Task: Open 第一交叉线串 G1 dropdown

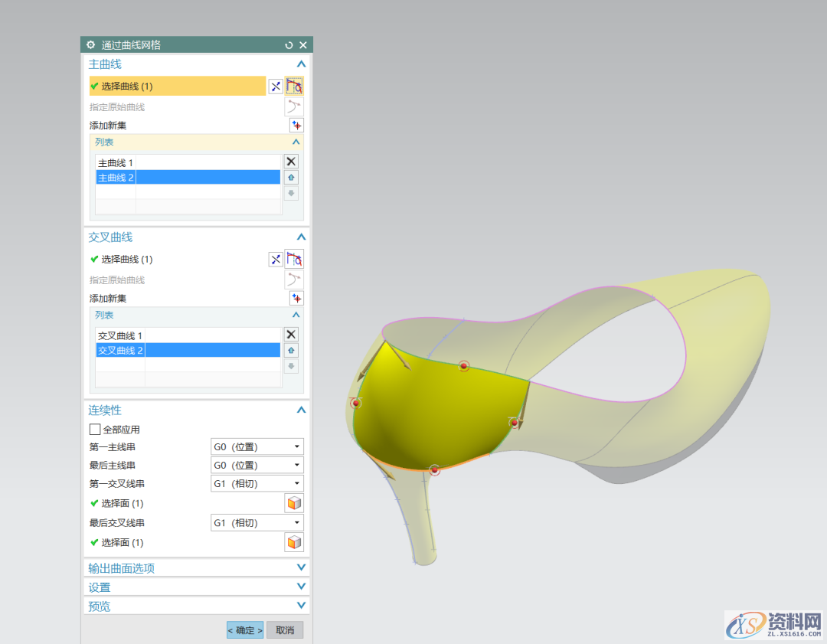Action: point(257,483)
